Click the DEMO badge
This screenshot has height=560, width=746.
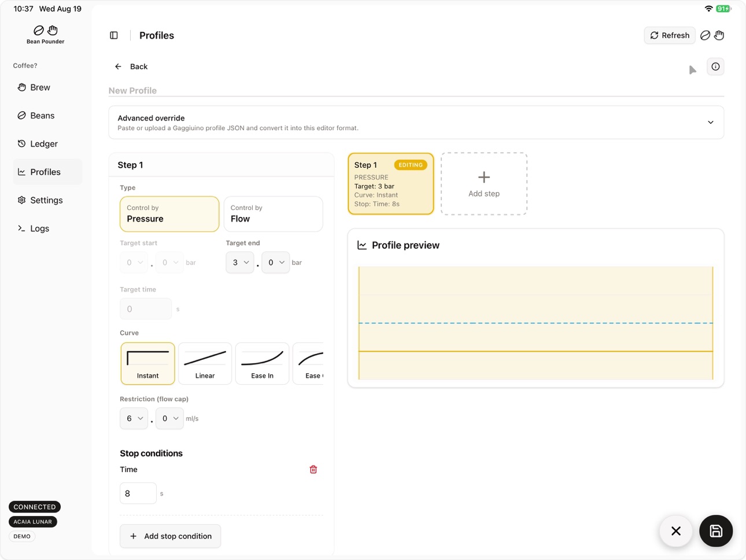pos(22,536)
